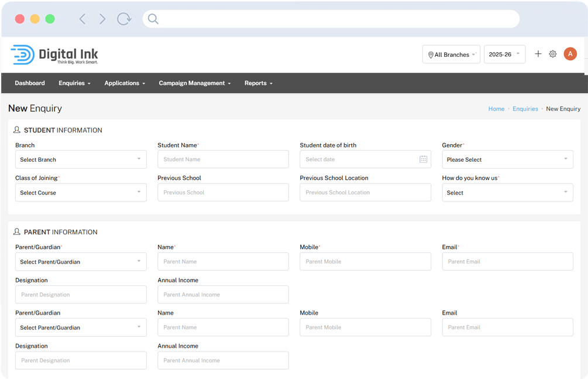Image resolution: width=588 pixels, height=379 pixels.
Task: Open settings via the gear icon
Action: [553, 54]
